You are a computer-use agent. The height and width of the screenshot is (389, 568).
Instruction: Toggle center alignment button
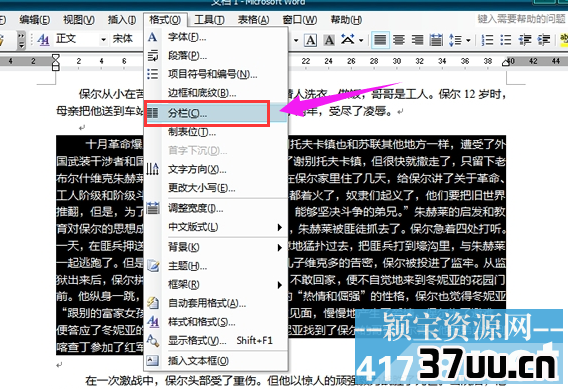pos(399,40)
